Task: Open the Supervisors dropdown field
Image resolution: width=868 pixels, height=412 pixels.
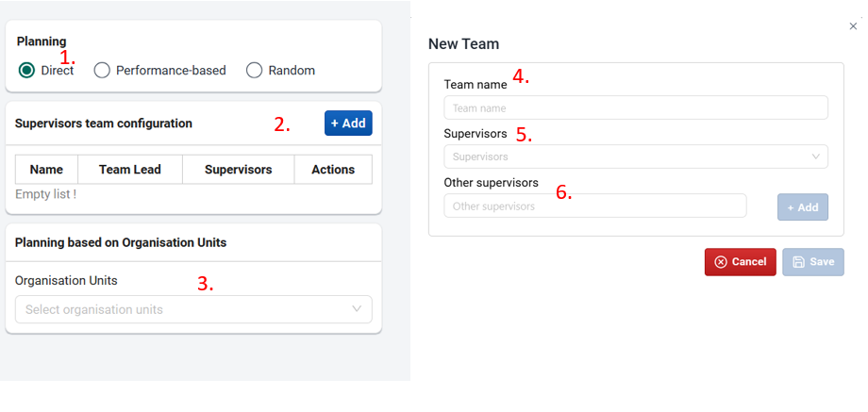Action: 636,157
